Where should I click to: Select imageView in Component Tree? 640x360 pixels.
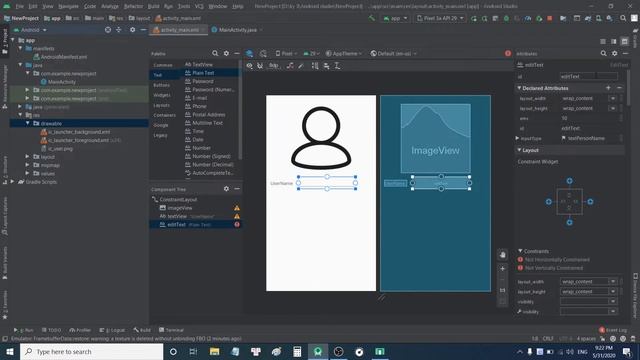pos(180,208)
